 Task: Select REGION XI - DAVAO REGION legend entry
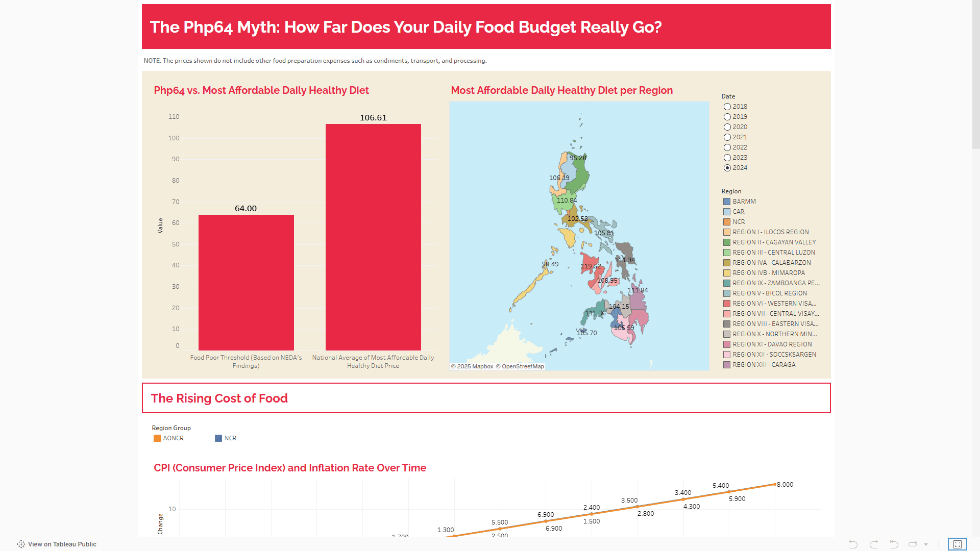pyautogui.click(x=772, y=344)
